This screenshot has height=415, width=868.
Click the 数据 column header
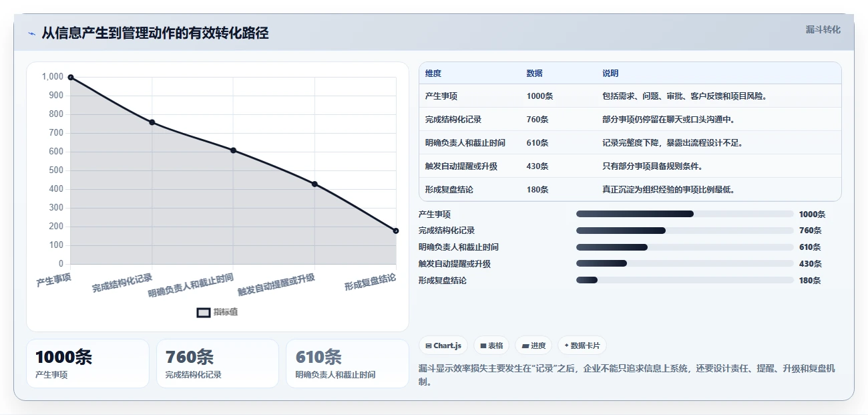coord(534,74)
